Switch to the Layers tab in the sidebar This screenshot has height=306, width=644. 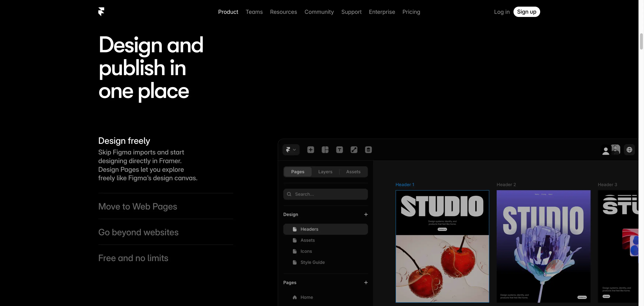point(325,171)
